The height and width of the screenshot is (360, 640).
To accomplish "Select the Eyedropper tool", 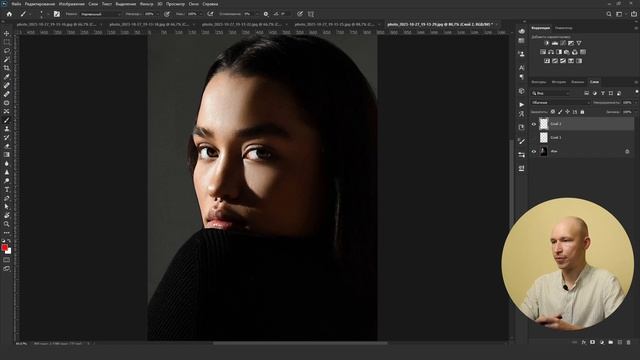I will coord(7,77).
